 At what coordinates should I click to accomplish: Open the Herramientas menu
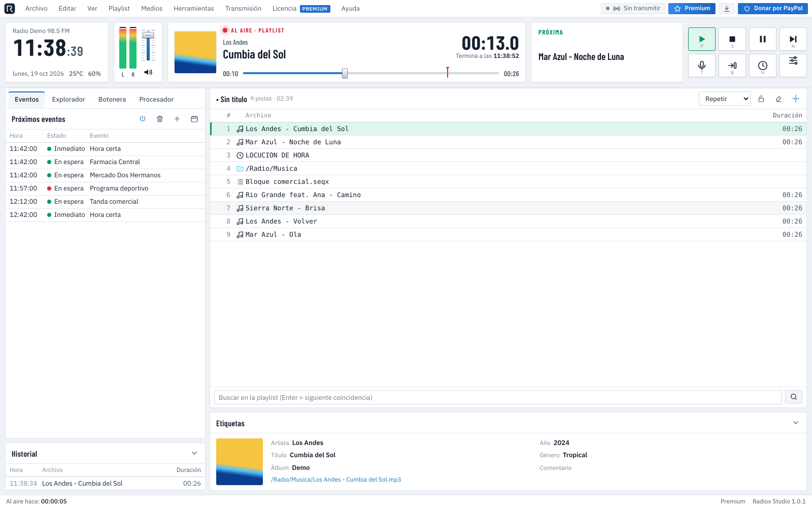tap(194, 9)
